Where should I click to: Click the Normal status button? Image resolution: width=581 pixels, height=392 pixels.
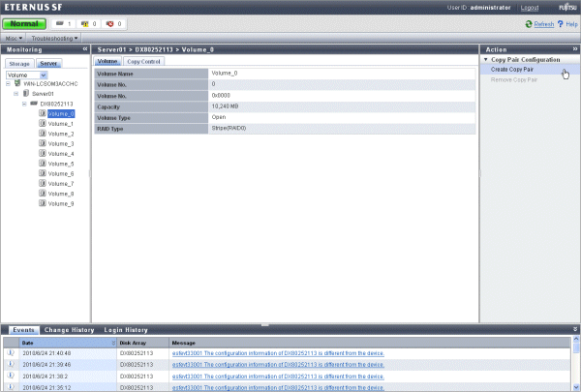pos(24,23)
